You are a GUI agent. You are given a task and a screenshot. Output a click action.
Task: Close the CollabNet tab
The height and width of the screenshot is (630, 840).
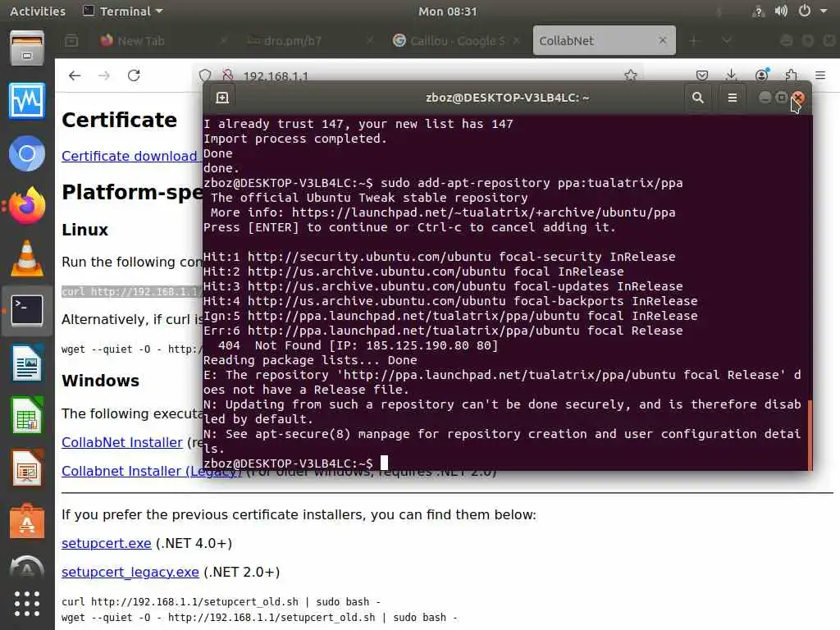click(x=663, y=40)
